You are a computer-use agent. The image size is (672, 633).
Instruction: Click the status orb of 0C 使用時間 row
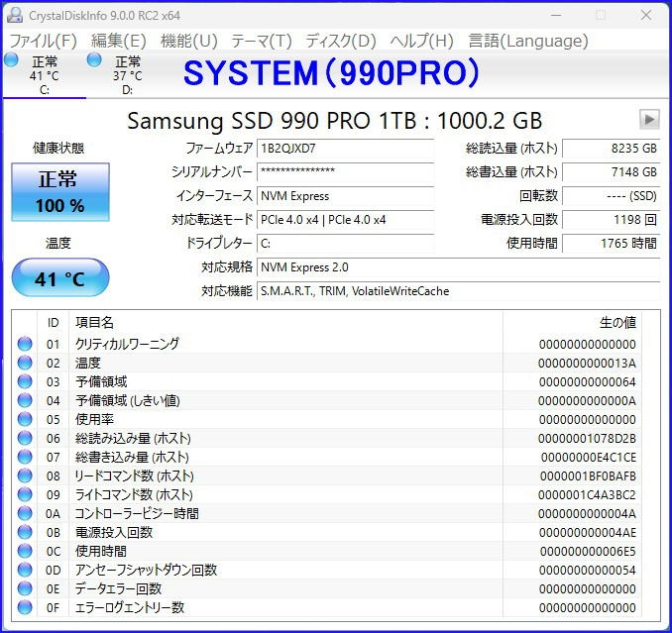click(25, 551)
